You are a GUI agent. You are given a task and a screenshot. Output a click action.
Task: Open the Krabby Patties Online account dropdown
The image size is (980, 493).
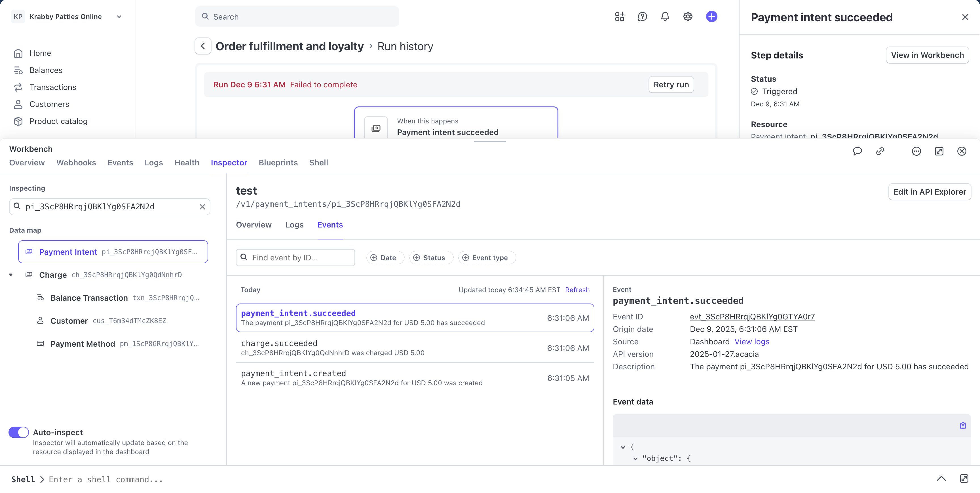tap(119, 16)
